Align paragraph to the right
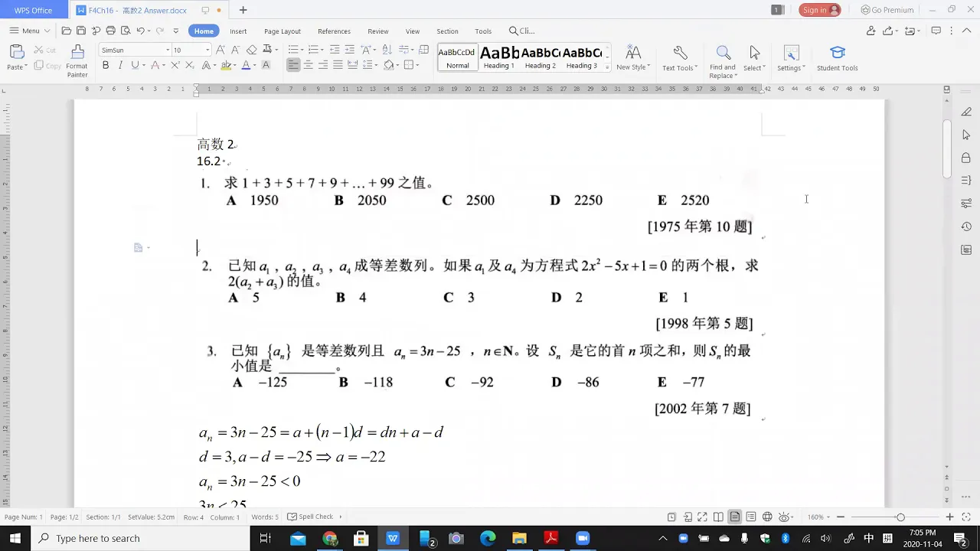Image resolution: width=980 pixels, height=551 pixels. coord(323,65)
